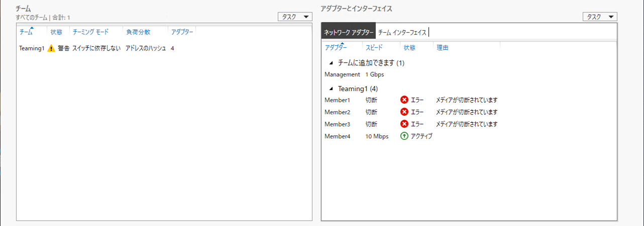Select the Member3 adapter row
Image resolution: width=644 pixels, height=226 pixels.
point(469,124)
